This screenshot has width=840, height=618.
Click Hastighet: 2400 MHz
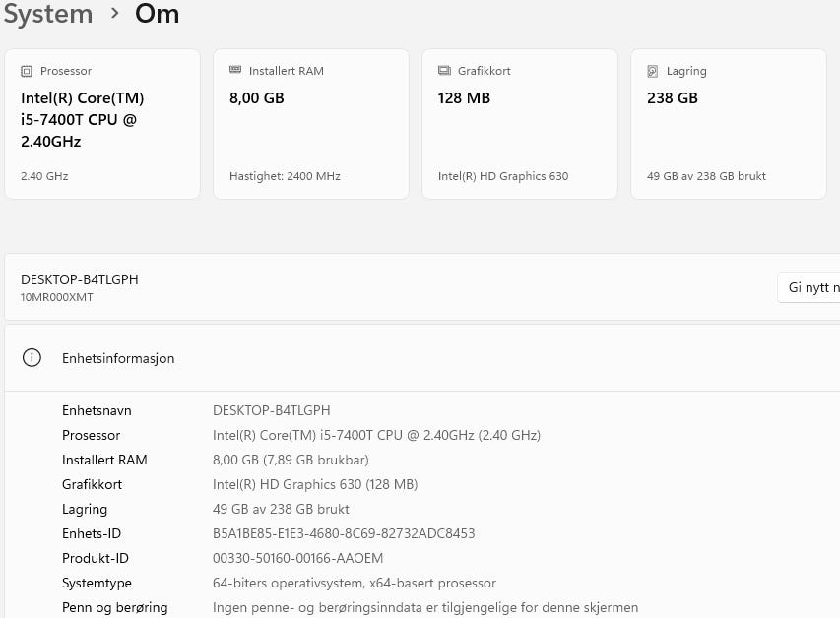285,176
